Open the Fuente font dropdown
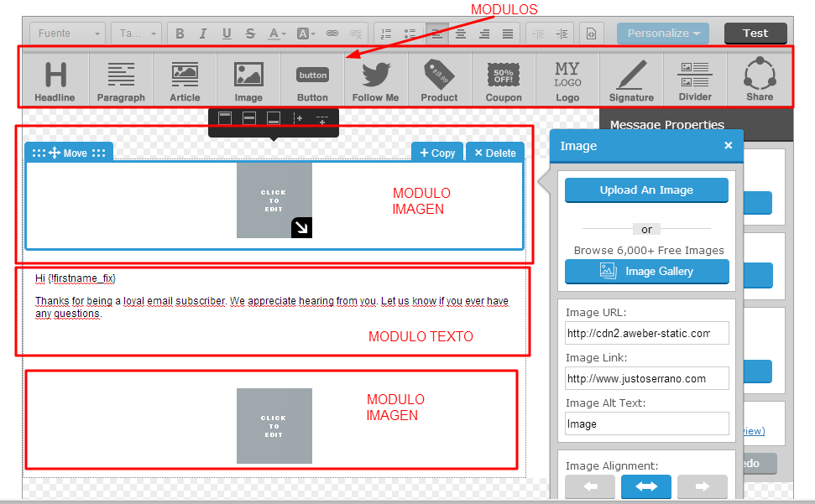The width and height of the screenshot is (815, 504). point(68,34)
